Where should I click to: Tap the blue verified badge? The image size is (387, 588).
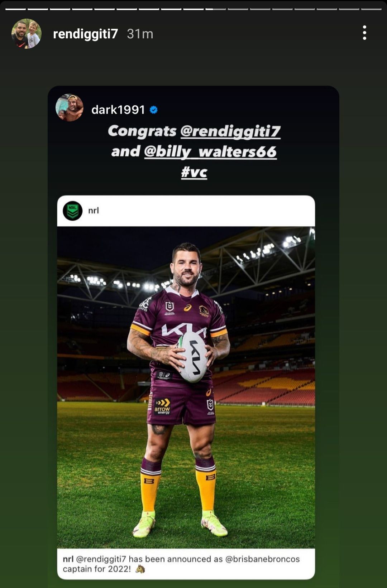tap(154, 110)
